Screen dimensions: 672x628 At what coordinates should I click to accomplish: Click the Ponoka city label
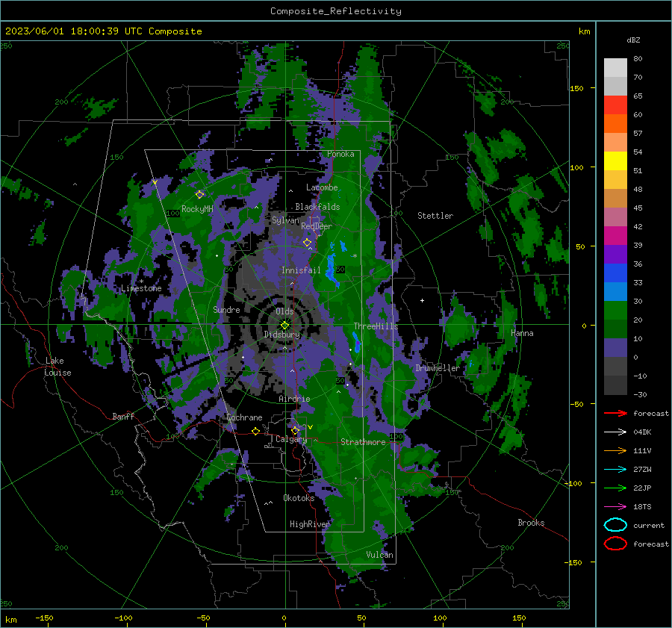click(340, 154)
